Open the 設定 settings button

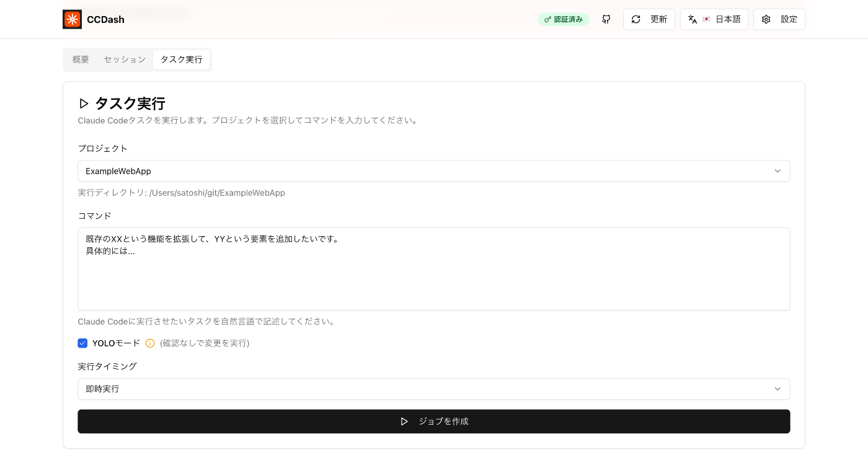779,19
